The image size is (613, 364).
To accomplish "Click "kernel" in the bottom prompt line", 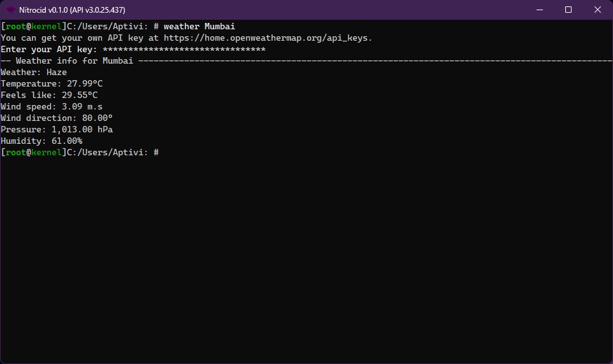I will 46,153.
